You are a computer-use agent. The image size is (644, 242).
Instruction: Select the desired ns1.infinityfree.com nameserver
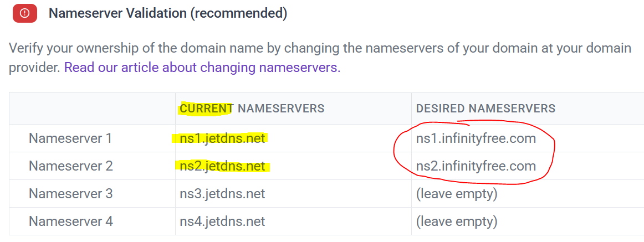[476, 138]
